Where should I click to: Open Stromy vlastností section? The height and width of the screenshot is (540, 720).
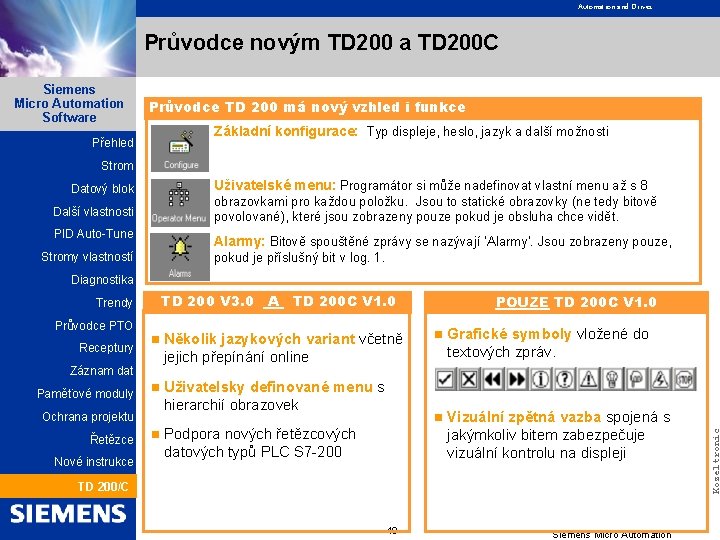(x=87, y=257)
